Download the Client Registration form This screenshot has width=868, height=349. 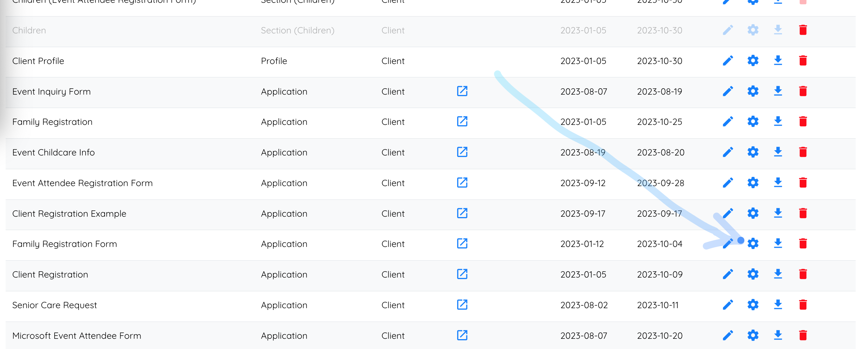tap(778, 274)
